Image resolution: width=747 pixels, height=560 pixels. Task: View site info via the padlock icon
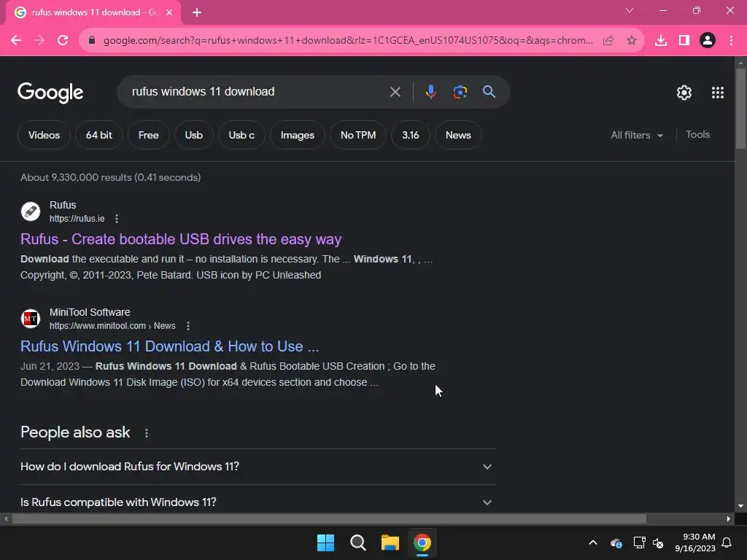(x=93, y=41)
